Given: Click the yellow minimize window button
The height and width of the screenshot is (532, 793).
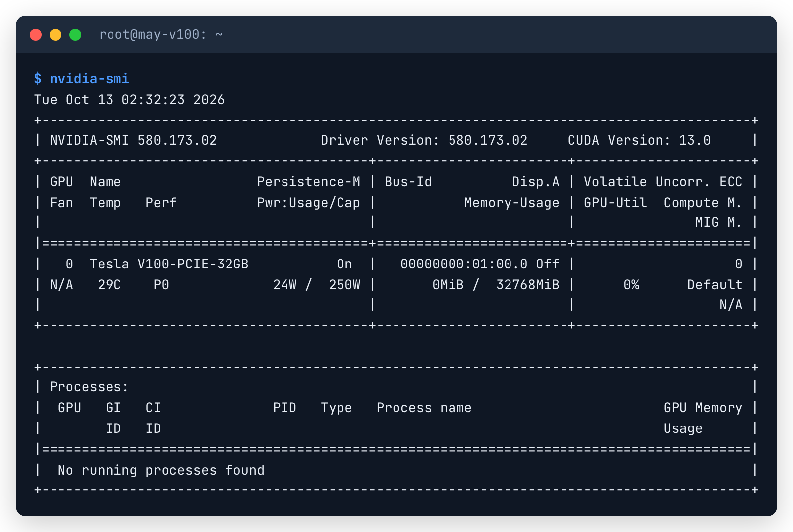Looking at the screenshot, I should (x=56, y=35).
